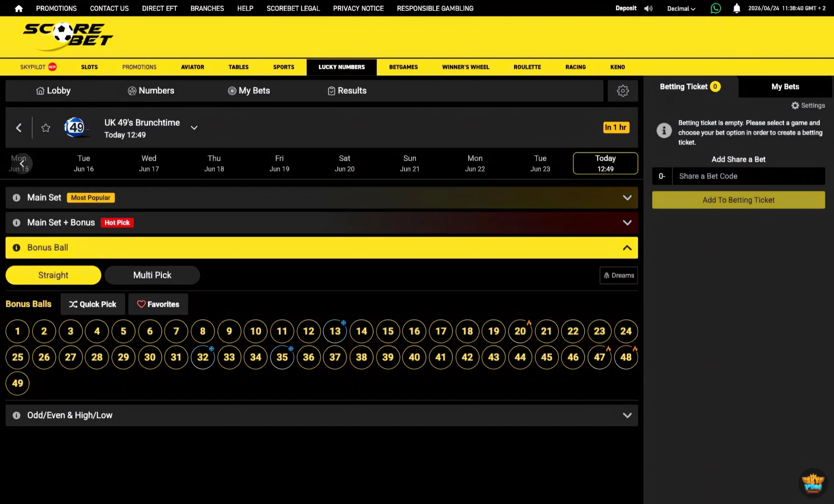Mute site sound via speaker icon

648,8
